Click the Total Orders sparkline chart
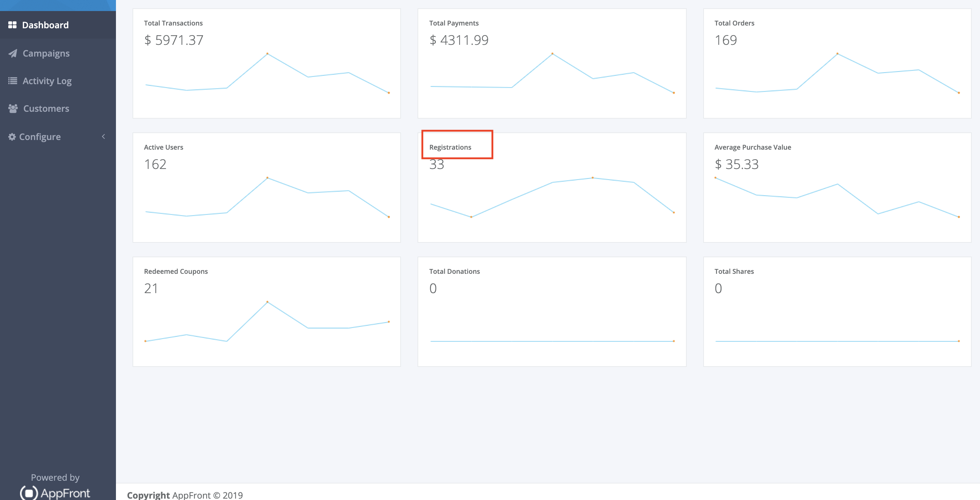980x500 pixels. [837, 73]
